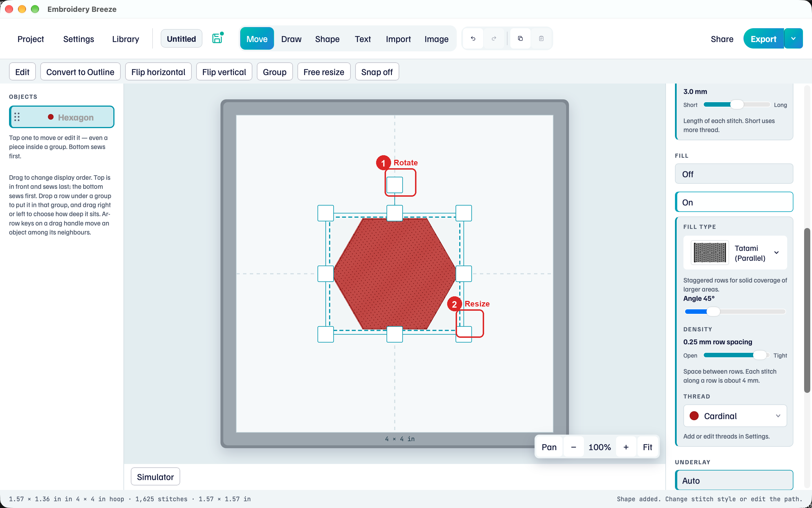Select the Hexagon object in list

[62, 117]
